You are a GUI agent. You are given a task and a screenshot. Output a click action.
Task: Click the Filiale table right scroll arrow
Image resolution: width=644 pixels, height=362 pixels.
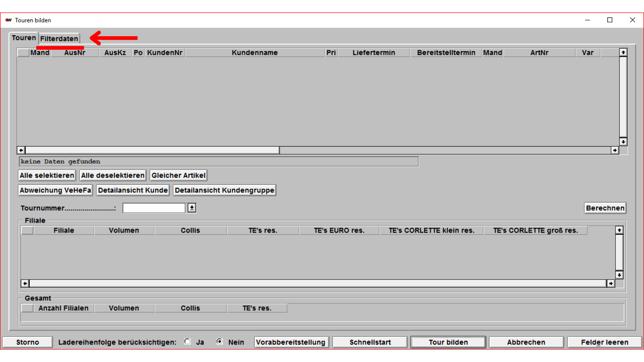point(611,284)
